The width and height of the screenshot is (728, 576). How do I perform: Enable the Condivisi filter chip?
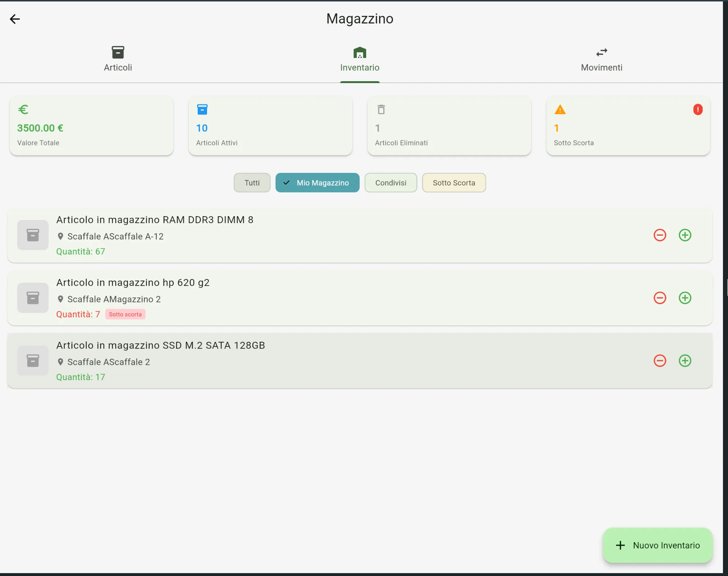pos(391,183)
